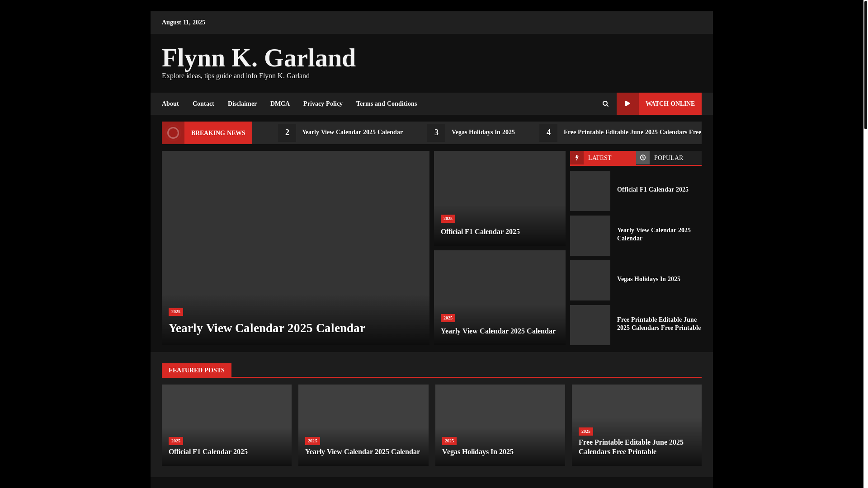
Task: Open large headline Yearly View Calendar 2025 Calendar
Action: 267,328
